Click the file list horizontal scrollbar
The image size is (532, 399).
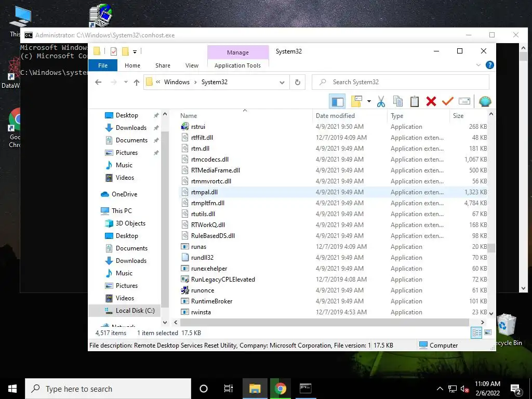pos(324,322)
